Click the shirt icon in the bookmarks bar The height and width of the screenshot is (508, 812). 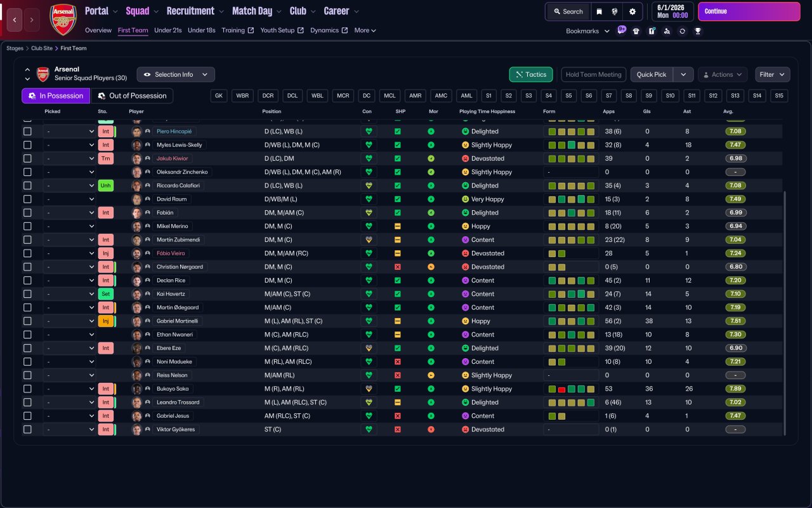pos(636,31)
